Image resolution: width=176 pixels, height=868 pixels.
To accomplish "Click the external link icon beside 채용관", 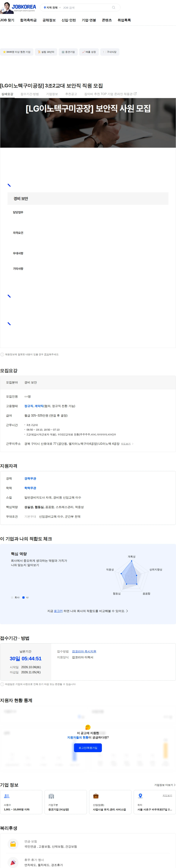I will (135, 94).
